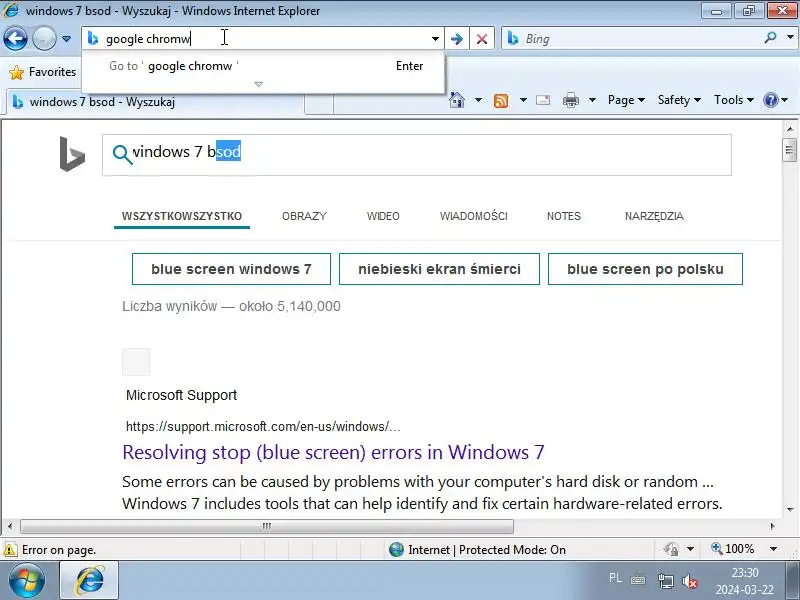Select the Go to 'google chromw' suggestion
The height and width of the screenshot is (600, 800).
pos(263,66)
